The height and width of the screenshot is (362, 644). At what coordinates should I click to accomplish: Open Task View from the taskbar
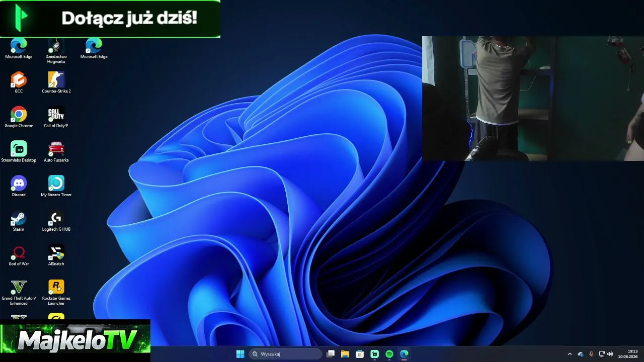point(331,354)
